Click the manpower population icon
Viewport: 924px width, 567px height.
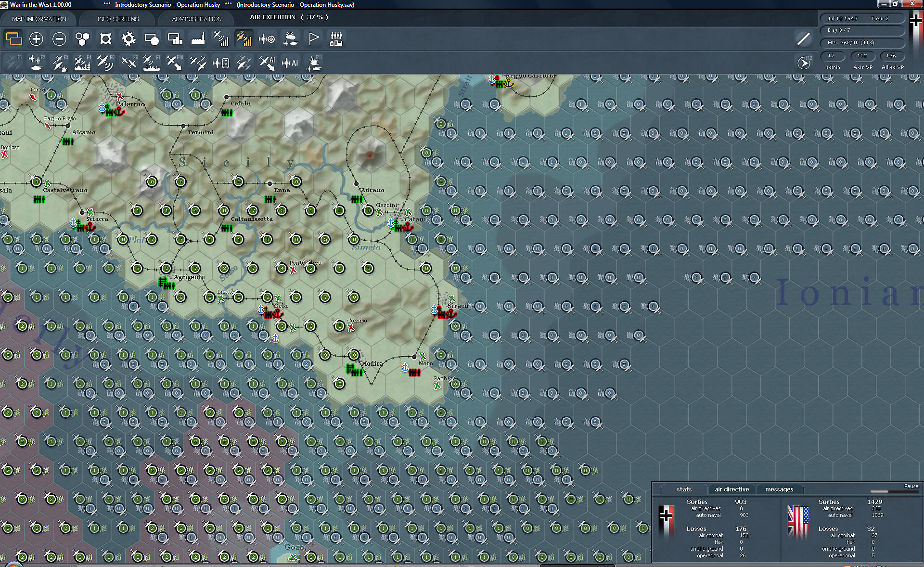(x=336, y=39)
